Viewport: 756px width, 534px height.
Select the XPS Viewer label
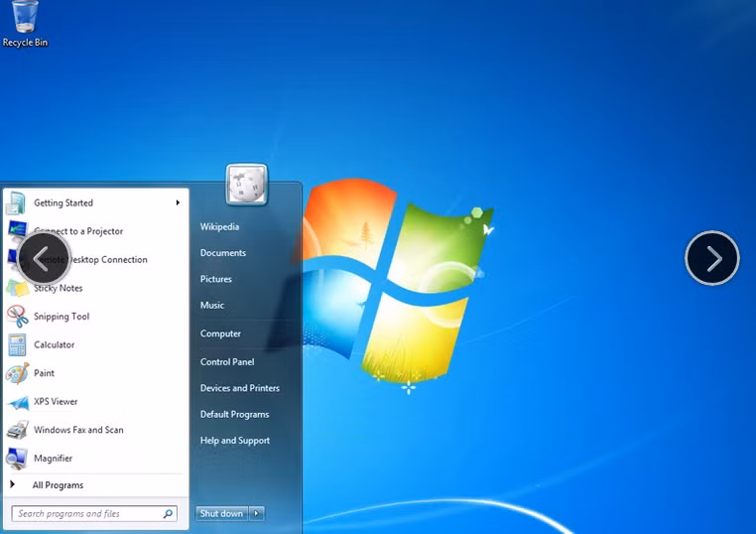click(x=56, y=401)
